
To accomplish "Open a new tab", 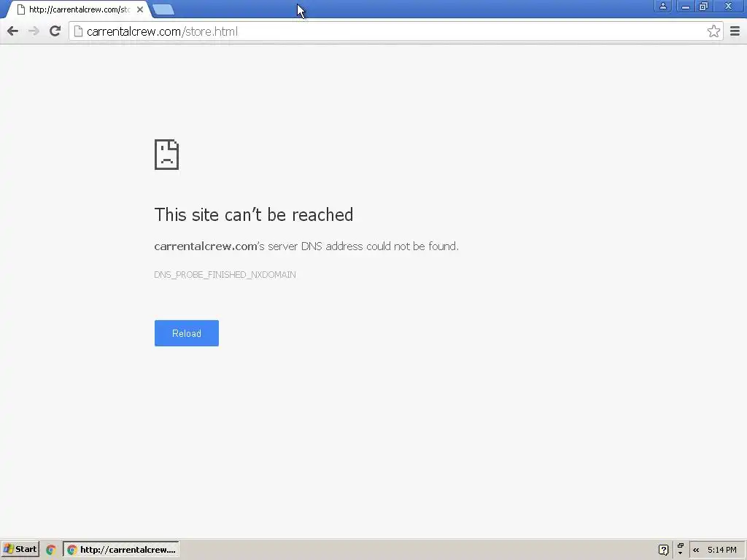I will point(163,9).
